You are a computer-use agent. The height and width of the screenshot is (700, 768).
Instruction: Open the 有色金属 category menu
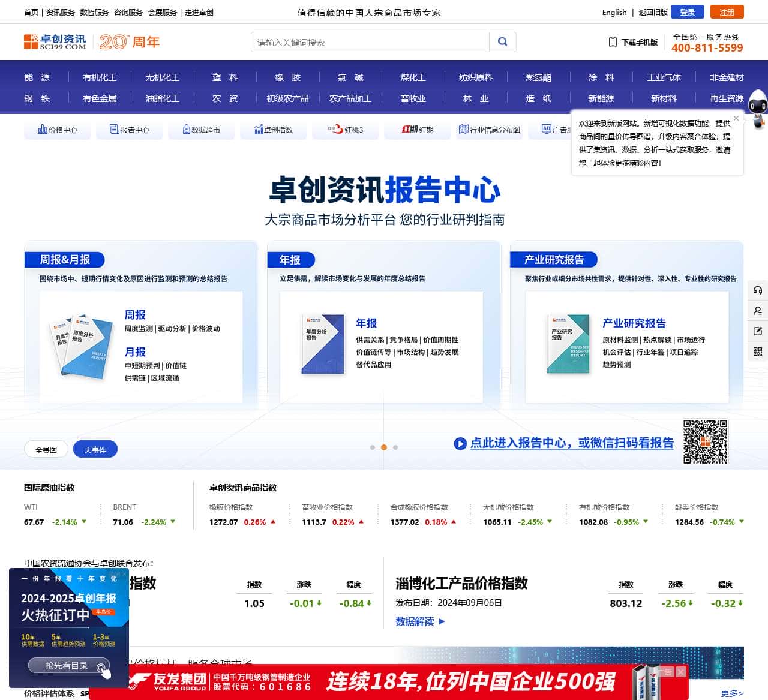click(x=100, y=98)
